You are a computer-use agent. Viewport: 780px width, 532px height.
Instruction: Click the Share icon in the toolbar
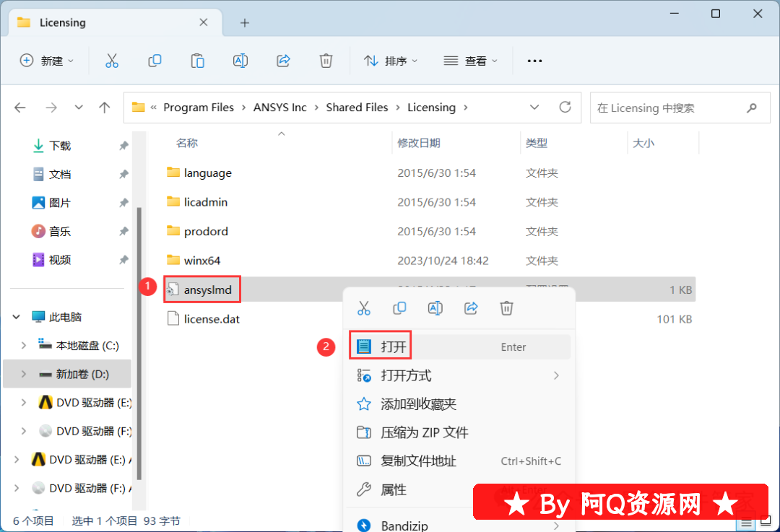coord(284,61)
